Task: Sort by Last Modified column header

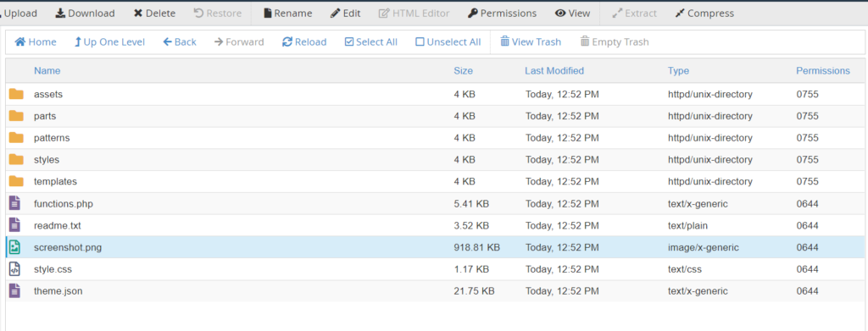Action: pyautogui.click(x=554, y=71)
